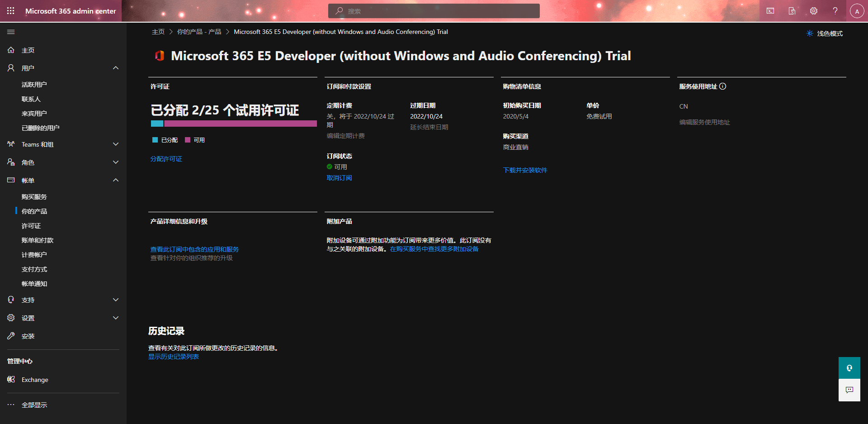Click the Settings gear icon in sidebar

pyautogui.click(x=11, y=318)
